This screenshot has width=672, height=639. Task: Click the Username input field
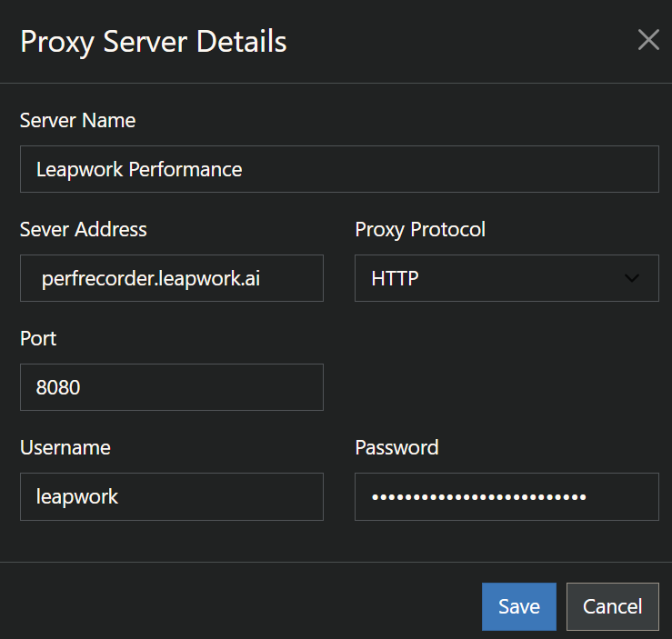172,497
